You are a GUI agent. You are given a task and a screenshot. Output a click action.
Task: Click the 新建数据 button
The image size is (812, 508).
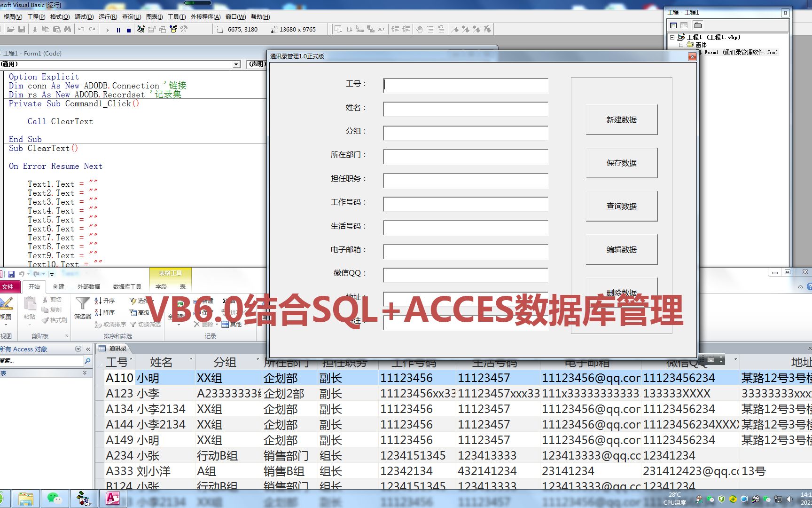pyautogui.click(x=622, y=120)
